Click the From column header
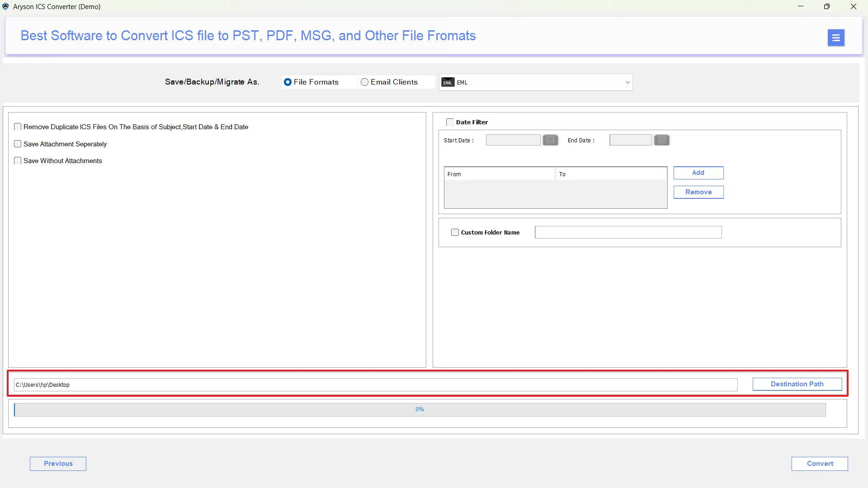 point(500,174)
